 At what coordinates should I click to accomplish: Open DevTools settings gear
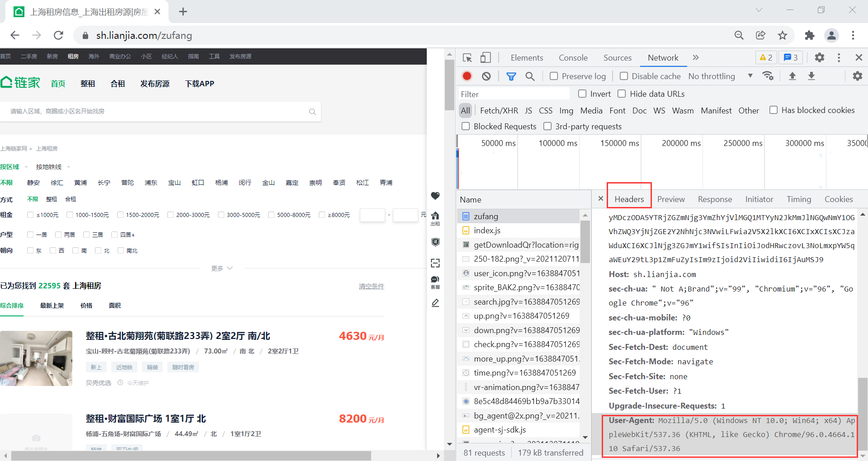pos(820,57)
